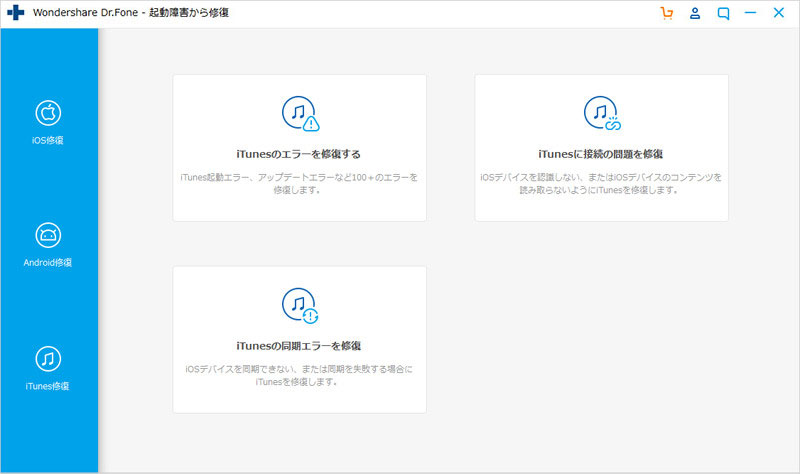Click the Dr.Fone logo in title bar
The height and width of the screenshot is (474, 800).
[16, 12]
